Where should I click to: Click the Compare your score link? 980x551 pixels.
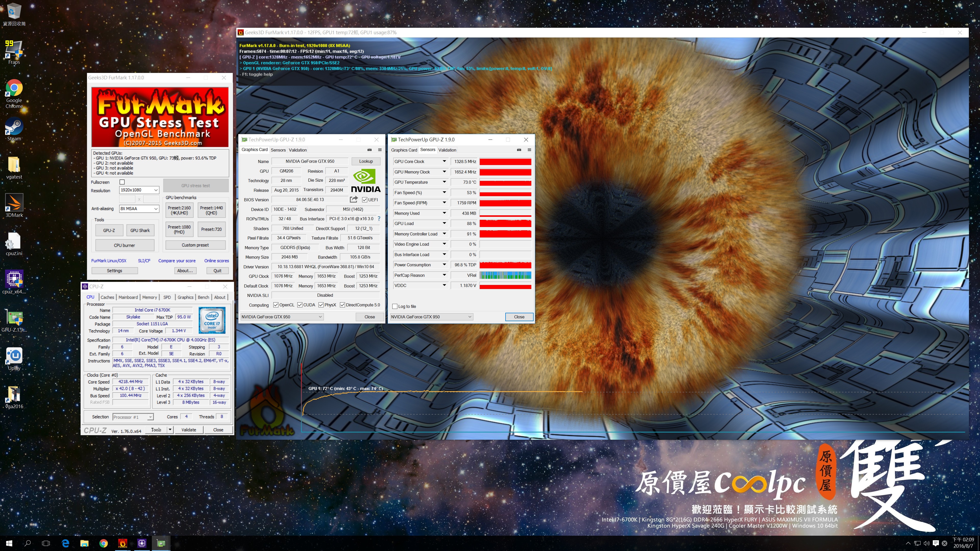pyautogui.click(x=177, y=261)
